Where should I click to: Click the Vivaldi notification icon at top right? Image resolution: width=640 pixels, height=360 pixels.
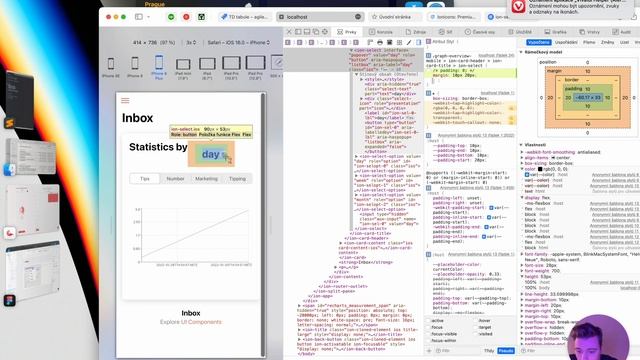pos(519,7)
